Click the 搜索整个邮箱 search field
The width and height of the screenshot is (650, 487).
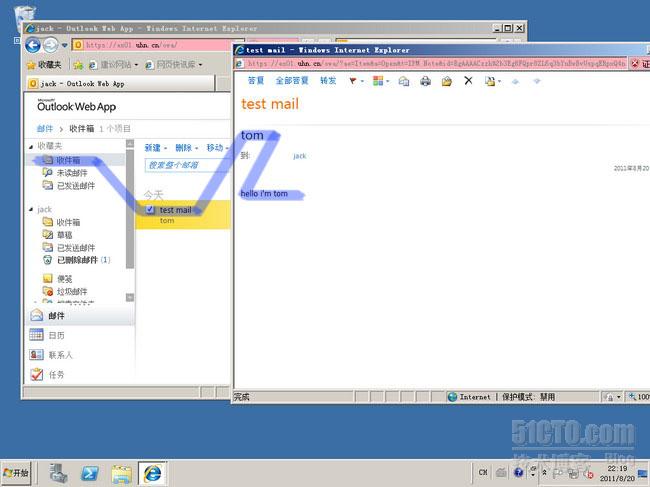point(187,165)
